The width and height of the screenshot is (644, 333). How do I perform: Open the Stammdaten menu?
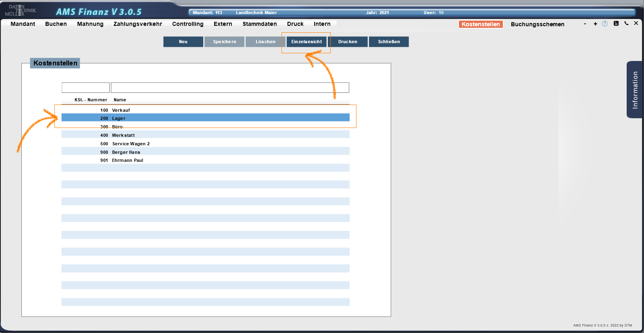click(x=259, y=24)
